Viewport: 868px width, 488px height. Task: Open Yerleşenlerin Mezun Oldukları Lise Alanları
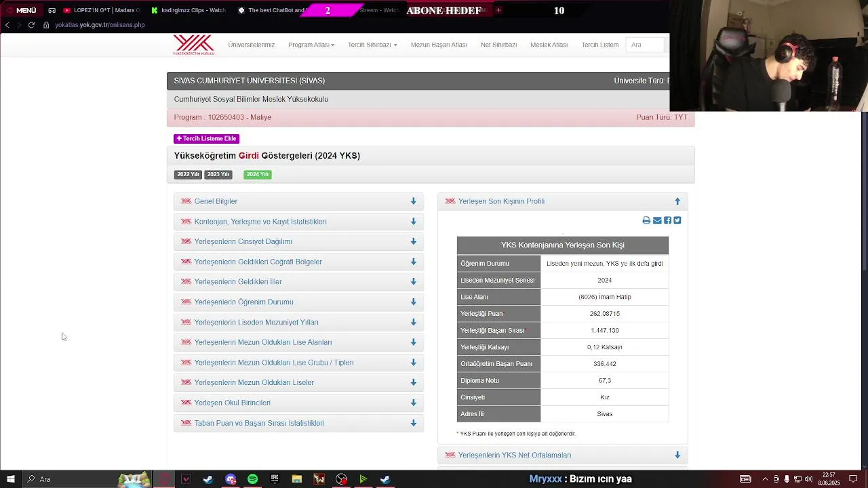click(263, 342)
